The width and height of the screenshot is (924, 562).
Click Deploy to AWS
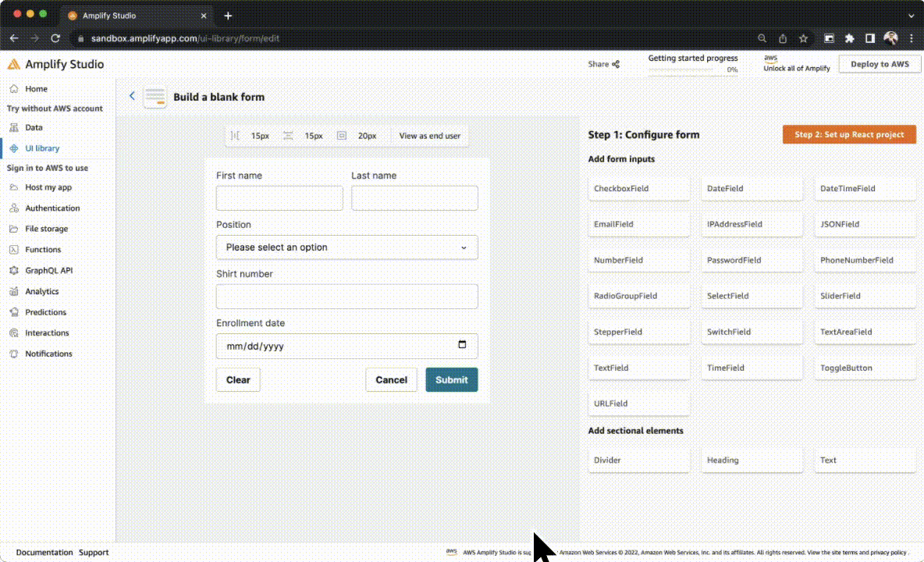pyautogui.click(x=880, y=63)
